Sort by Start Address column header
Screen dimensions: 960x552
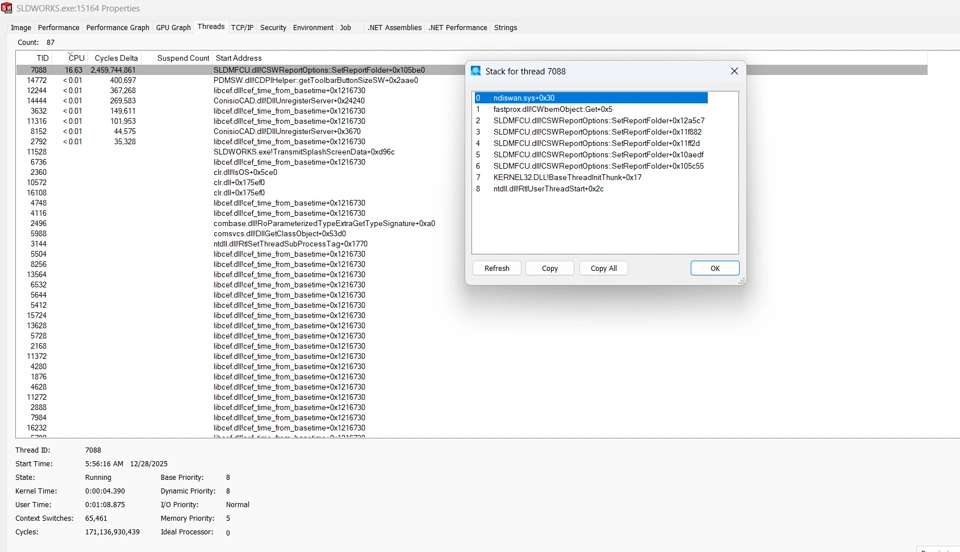239,58
